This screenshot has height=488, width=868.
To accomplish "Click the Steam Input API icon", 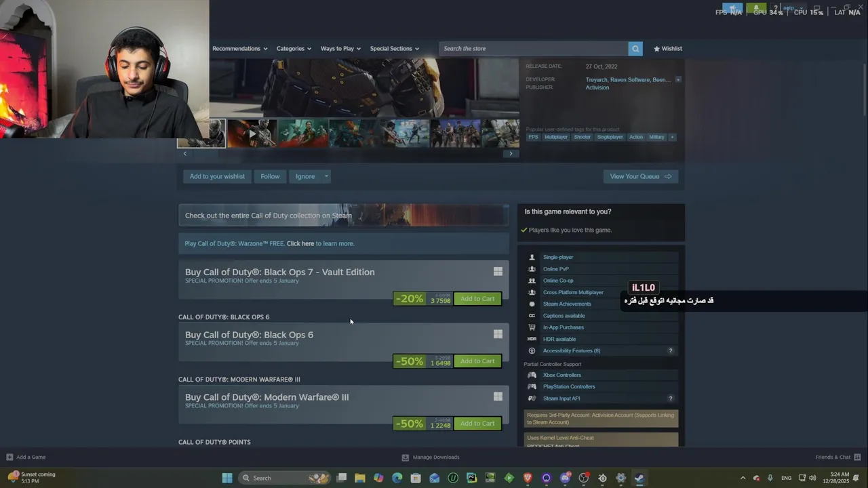I will [532, 399].
